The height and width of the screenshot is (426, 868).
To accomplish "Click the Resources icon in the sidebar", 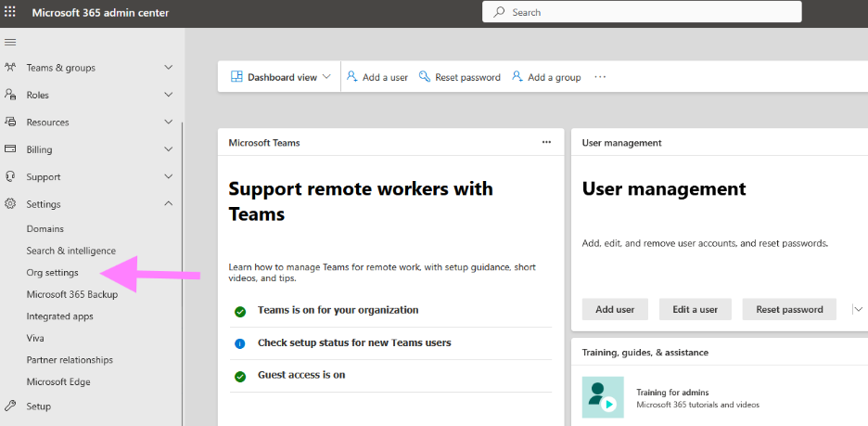I will pyautogui.click(x=10, y=122).
